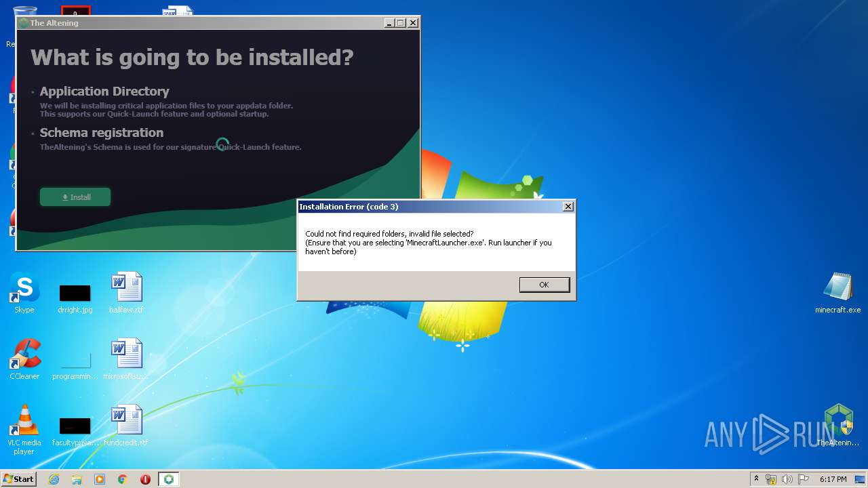Open VLC media player shortcut
Image resolution: width=868 pixels, height=488 pixels.
(24, 430)
